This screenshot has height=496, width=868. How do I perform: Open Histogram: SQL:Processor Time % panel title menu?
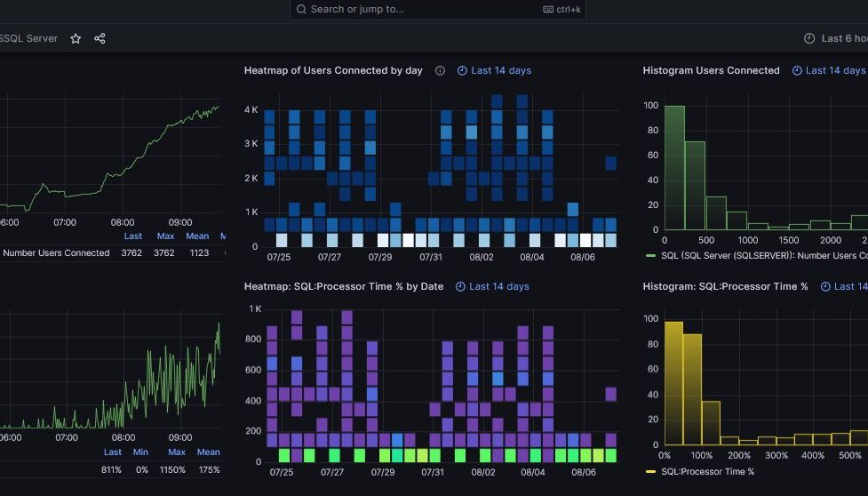[725, 286]
